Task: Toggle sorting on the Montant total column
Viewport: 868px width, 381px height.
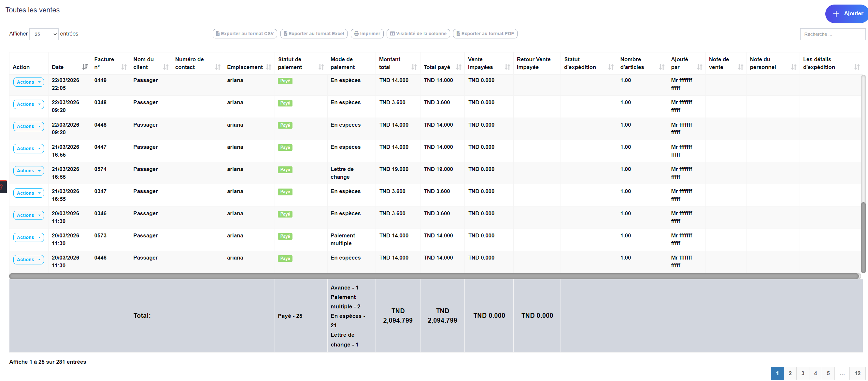Action: point(414,67)
